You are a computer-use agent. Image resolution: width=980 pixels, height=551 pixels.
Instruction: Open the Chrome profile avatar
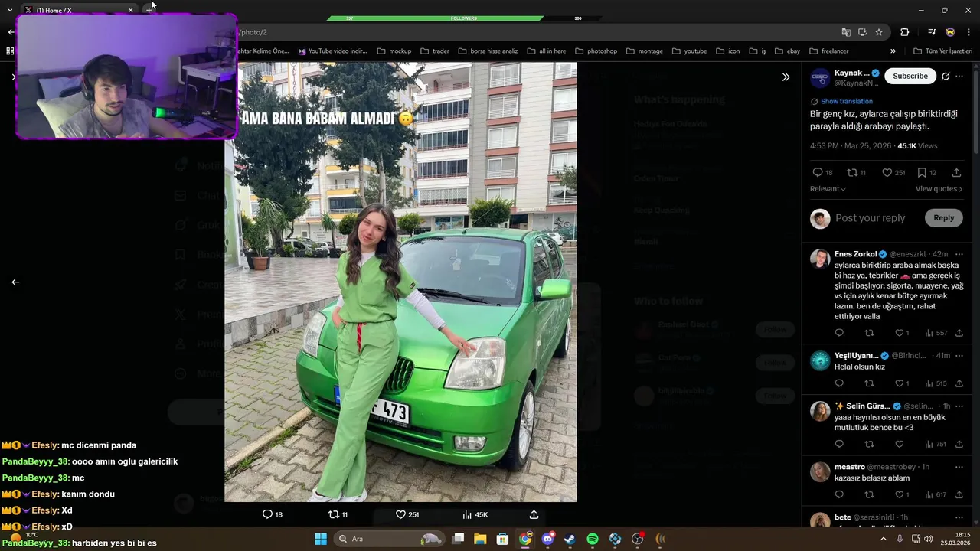click(x=950, y=32)
